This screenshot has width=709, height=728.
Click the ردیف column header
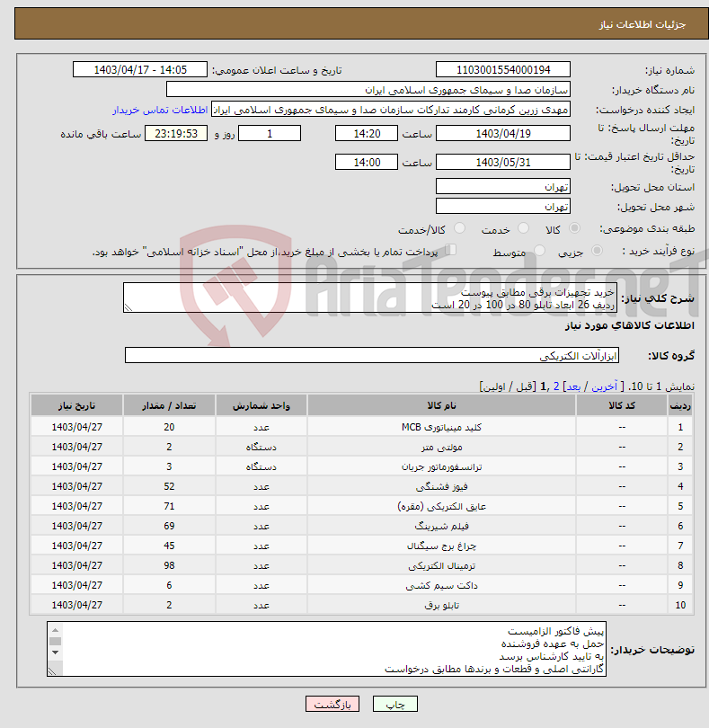pyautogui.click(x=680, y=405)
